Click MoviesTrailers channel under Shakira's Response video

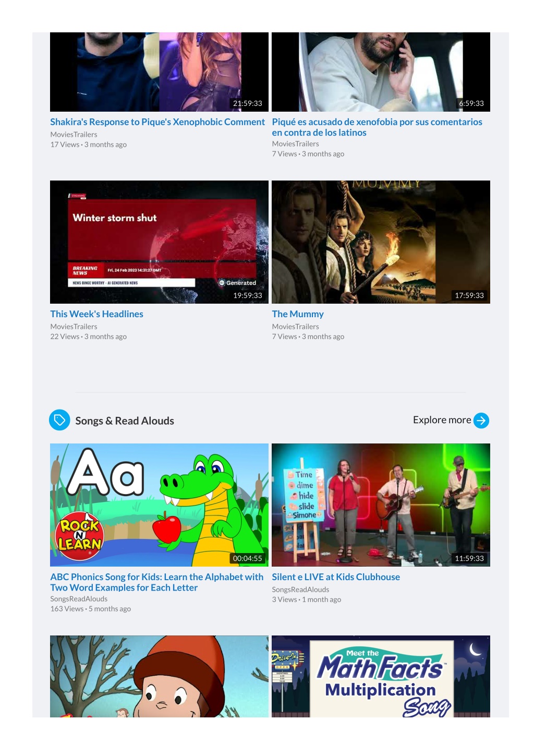74,135
